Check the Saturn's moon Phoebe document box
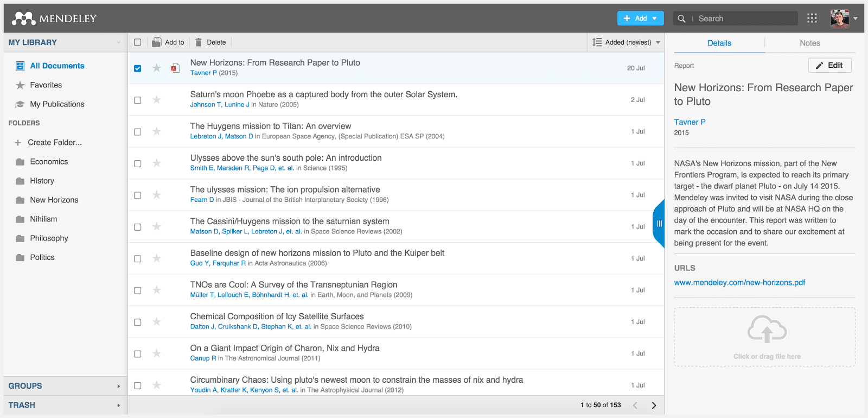Image resolution: width=868 pixels, height=418 pixels. [x=138, y=100]
